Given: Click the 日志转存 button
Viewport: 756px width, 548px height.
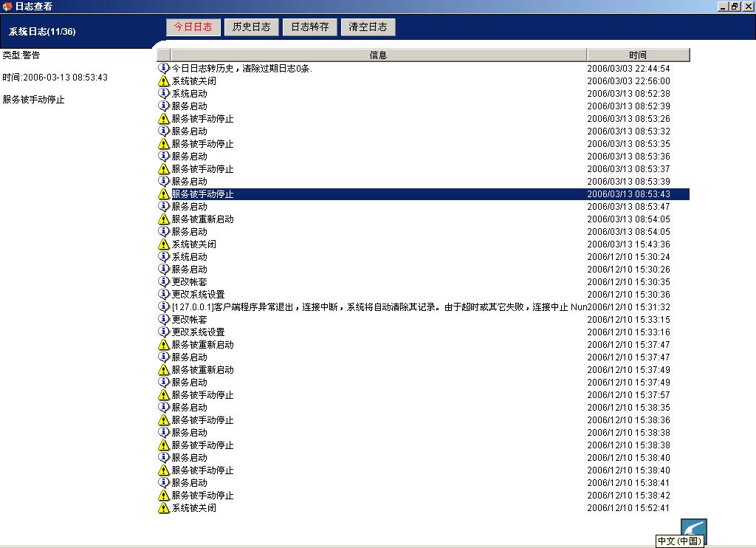Looking at the screenshot, I should pos(309,27).
